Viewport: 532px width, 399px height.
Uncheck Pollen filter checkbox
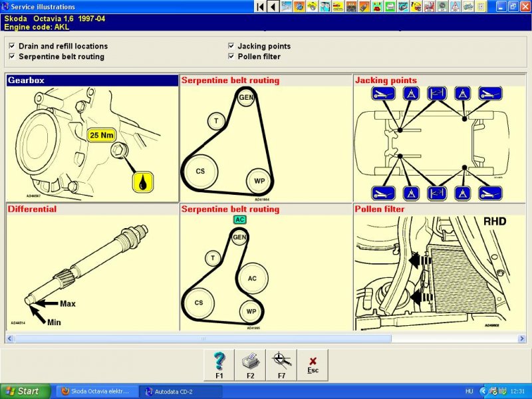[x=231, y=57]
